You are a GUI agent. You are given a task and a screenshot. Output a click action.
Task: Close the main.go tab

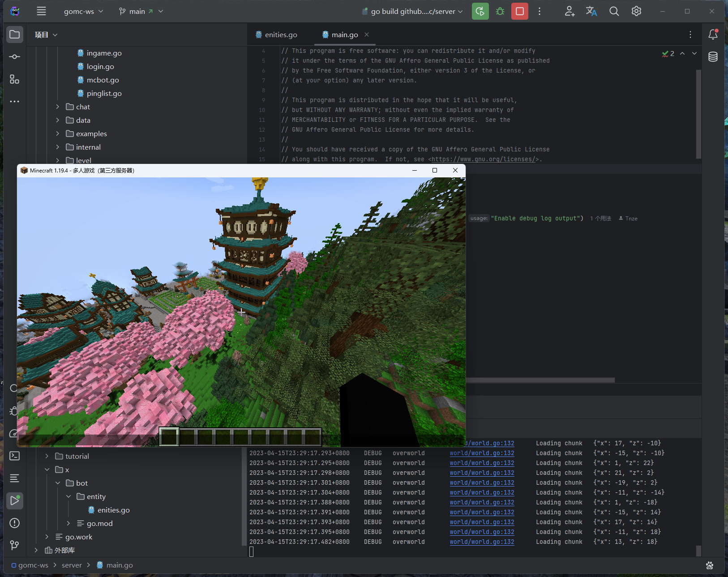coord(367,34)
